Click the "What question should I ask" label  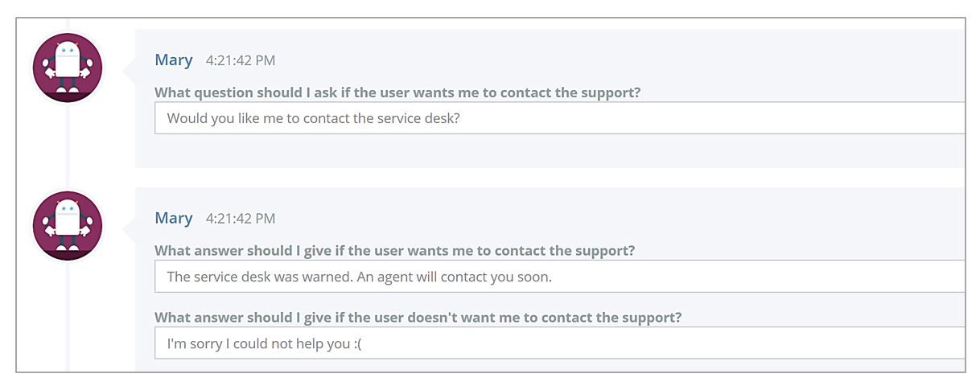(397, 92)
